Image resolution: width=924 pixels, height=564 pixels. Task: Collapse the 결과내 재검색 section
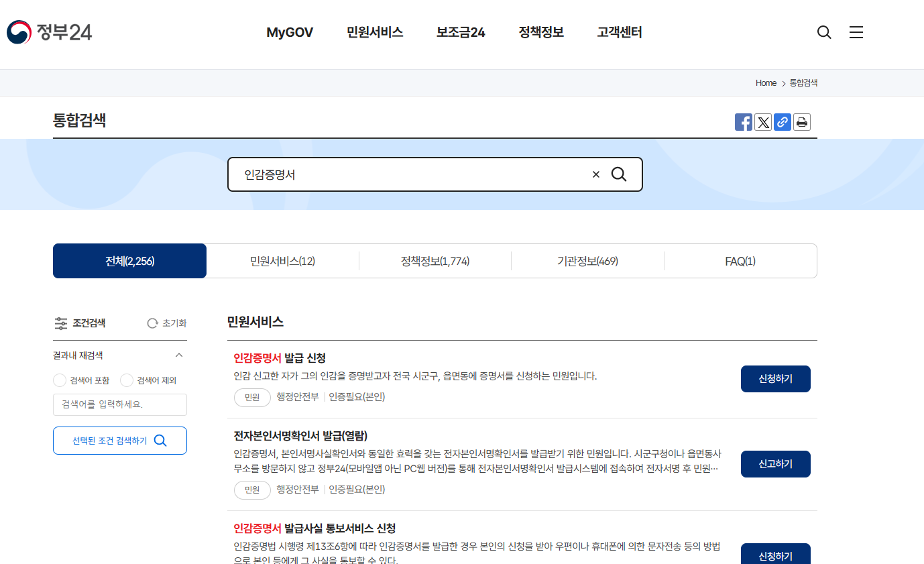(x=178, y=355)
